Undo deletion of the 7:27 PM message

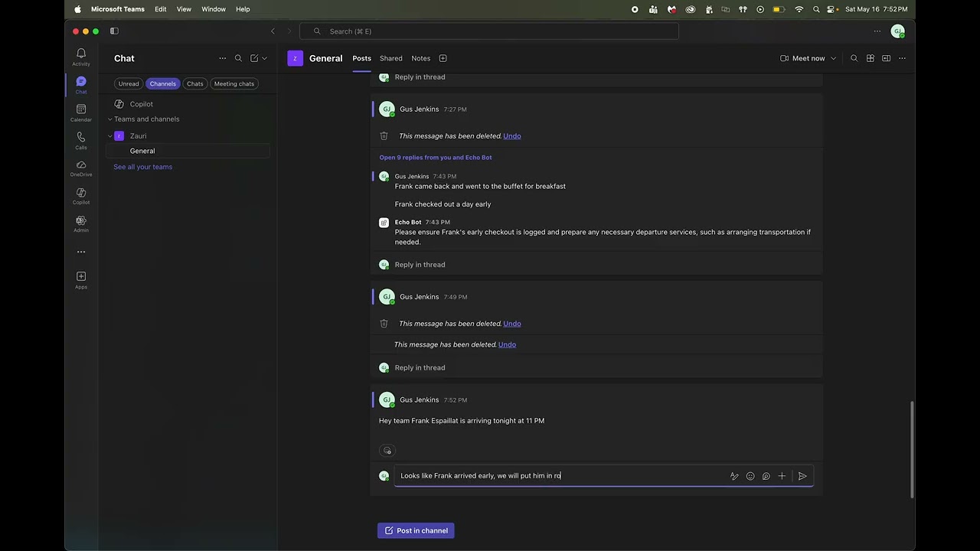point(512,136)
